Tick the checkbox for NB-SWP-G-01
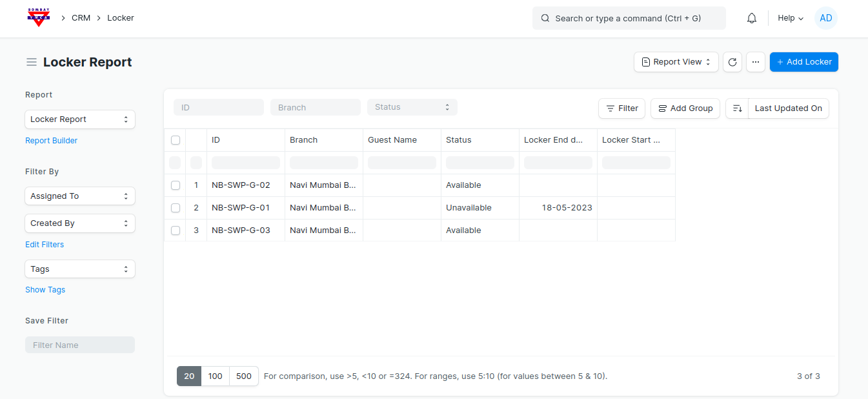 tap(176, 208)
